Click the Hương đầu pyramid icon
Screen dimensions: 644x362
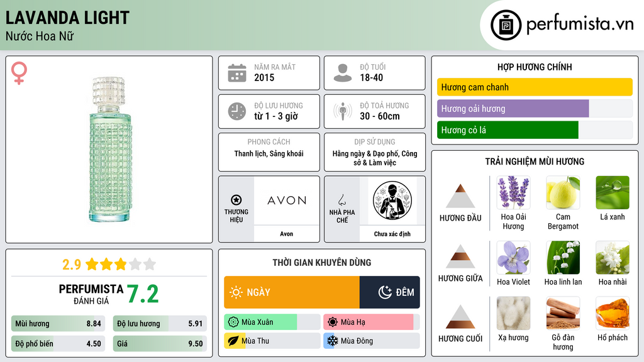pyautogui.click(x=460, y=196)
